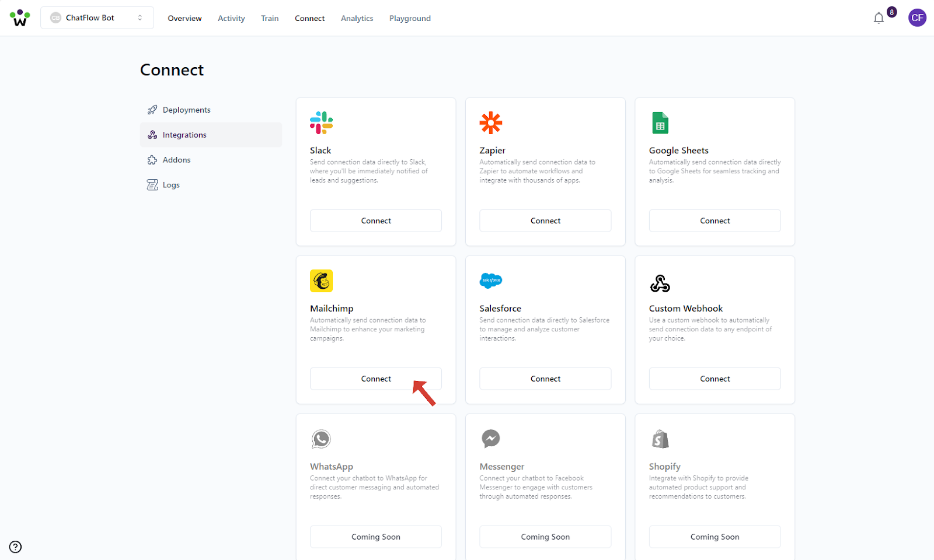934x560 pixels.
Task: Click the Integrations webhook icon
Action: click(152, 135)
